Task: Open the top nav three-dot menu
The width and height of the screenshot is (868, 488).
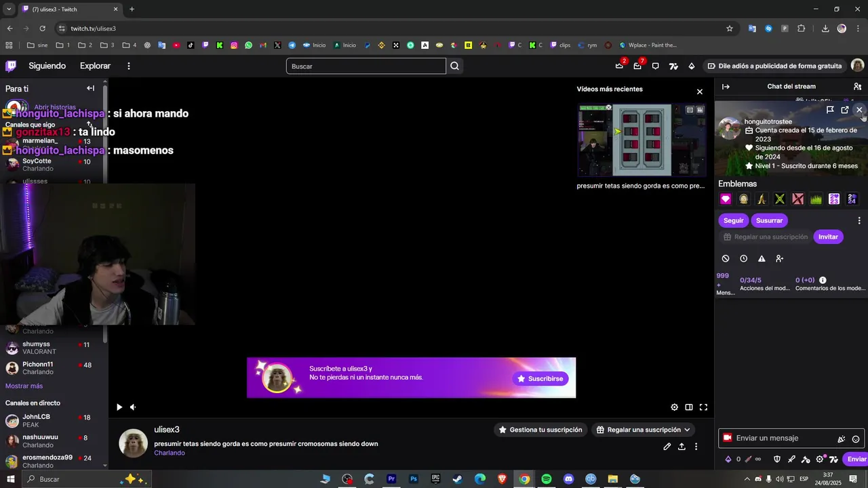Action: 128,66
